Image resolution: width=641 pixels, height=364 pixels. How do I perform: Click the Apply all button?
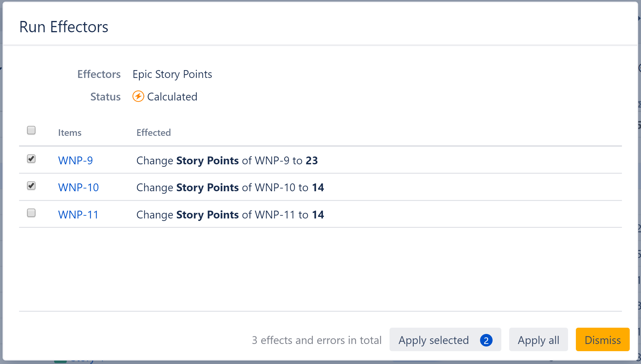coord(538,340)
